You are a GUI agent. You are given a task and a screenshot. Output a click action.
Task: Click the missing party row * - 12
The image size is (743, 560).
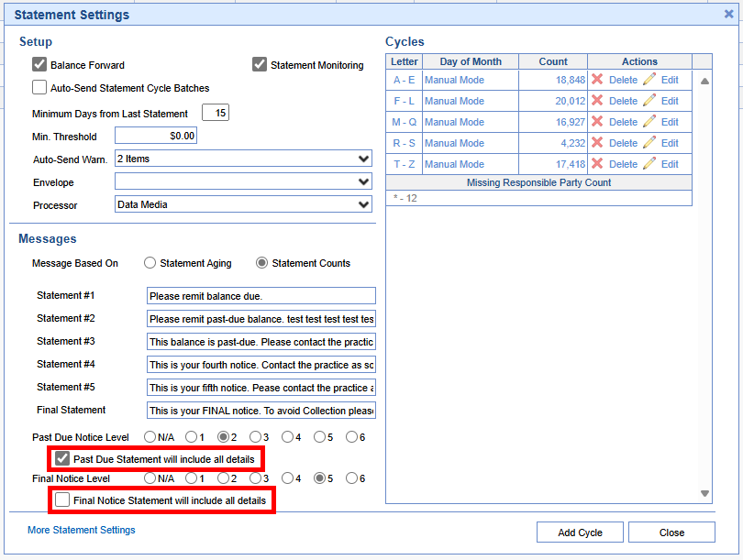pos(539,198)
